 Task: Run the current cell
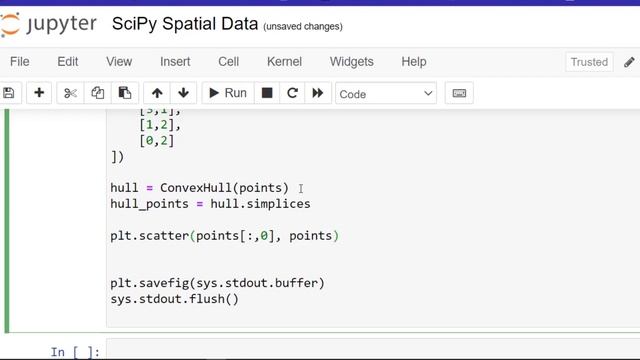pyautogui.click(x=228, y=93)
